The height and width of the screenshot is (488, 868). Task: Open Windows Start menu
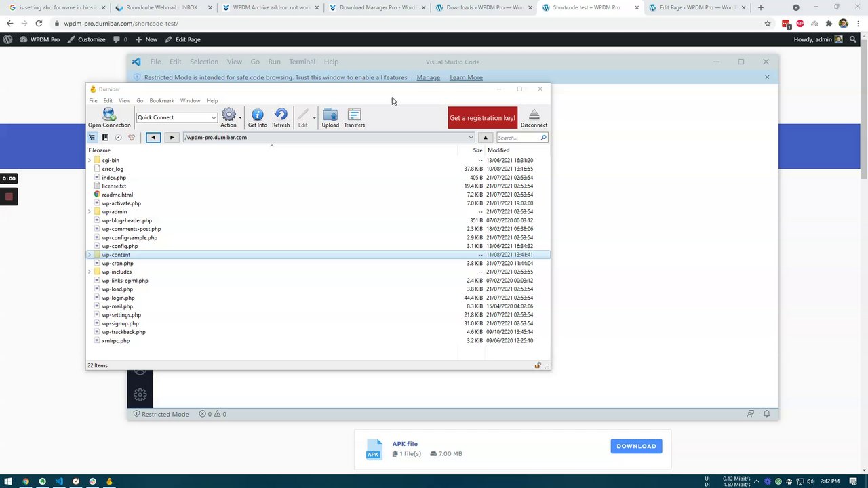click(x=8, y=481)
